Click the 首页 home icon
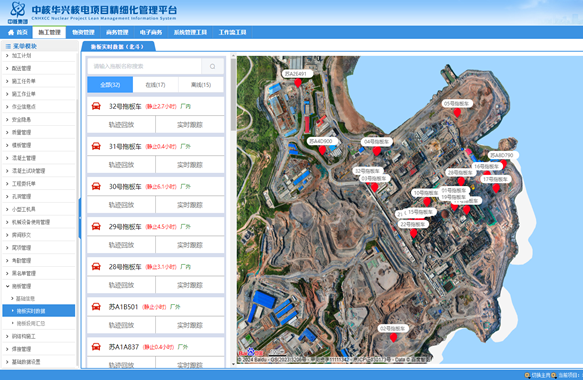Screen dimensions: 583x380 point(11,32)
